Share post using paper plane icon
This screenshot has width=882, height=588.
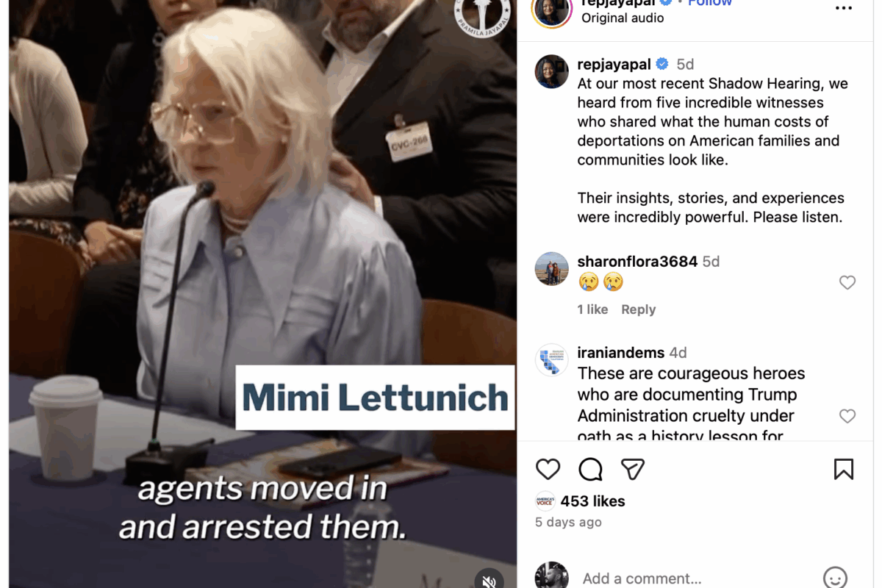633,469
